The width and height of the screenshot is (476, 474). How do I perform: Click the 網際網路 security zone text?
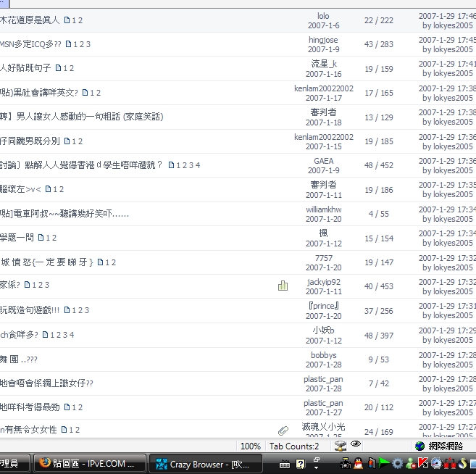pos(446,446)
